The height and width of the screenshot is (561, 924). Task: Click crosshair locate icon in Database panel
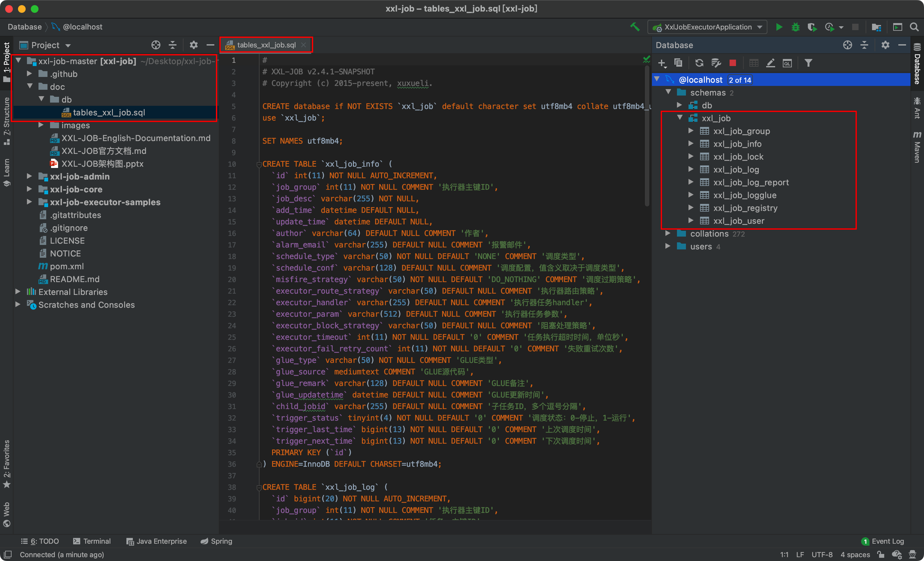point(848,45)
